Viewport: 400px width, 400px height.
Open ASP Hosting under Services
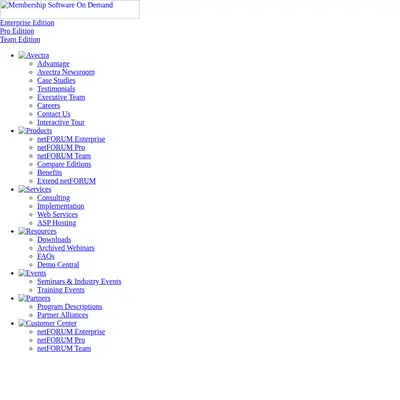(x=57, y=223)
